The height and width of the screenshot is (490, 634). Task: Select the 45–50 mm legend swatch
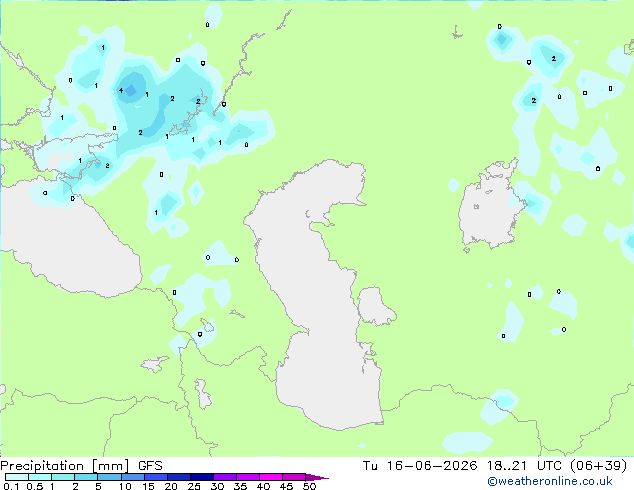pyautogui.click(x=294, y=477)
